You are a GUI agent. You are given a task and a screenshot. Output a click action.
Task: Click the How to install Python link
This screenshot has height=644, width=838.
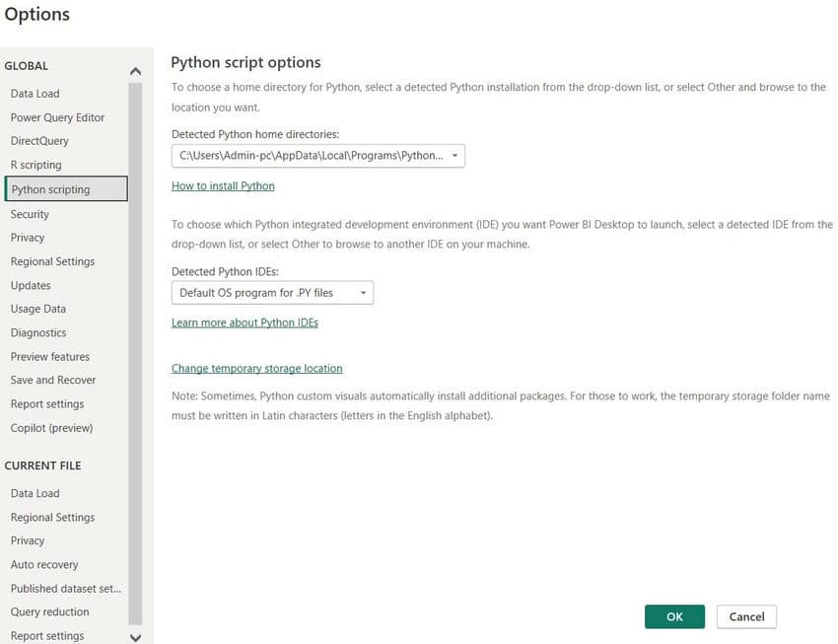coord(223,185)
